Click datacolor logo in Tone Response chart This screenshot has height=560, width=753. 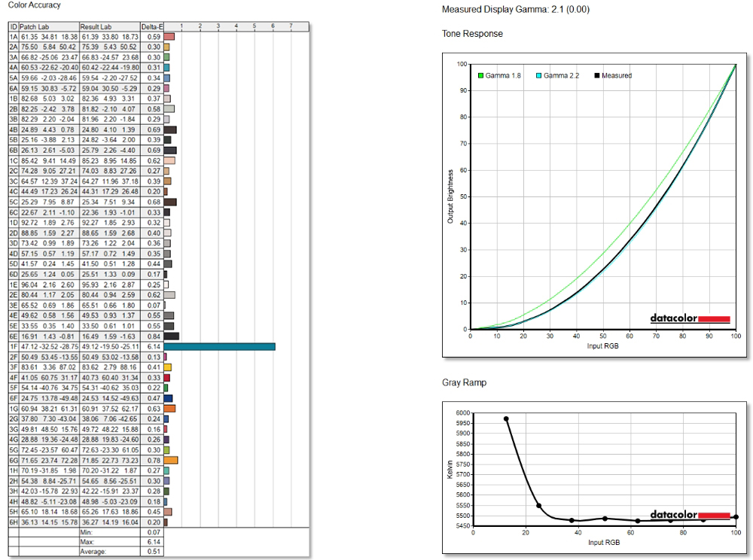point(691,318)
